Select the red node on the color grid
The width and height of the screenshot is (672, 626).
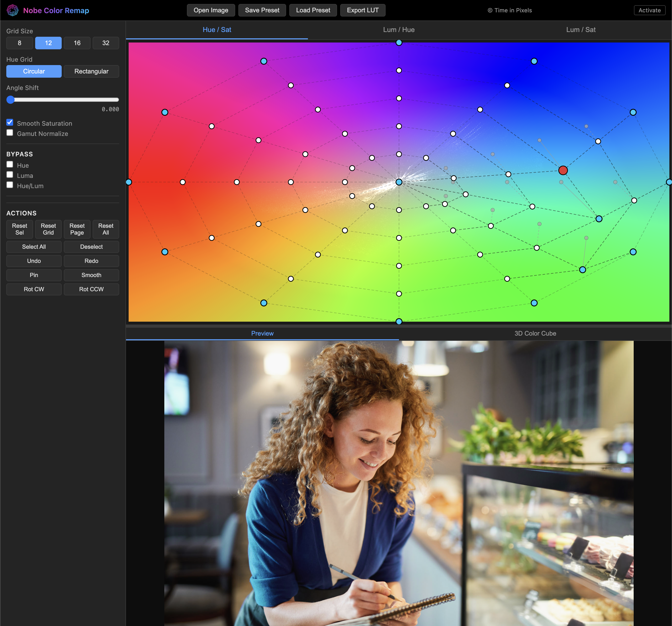coord(563,170)
